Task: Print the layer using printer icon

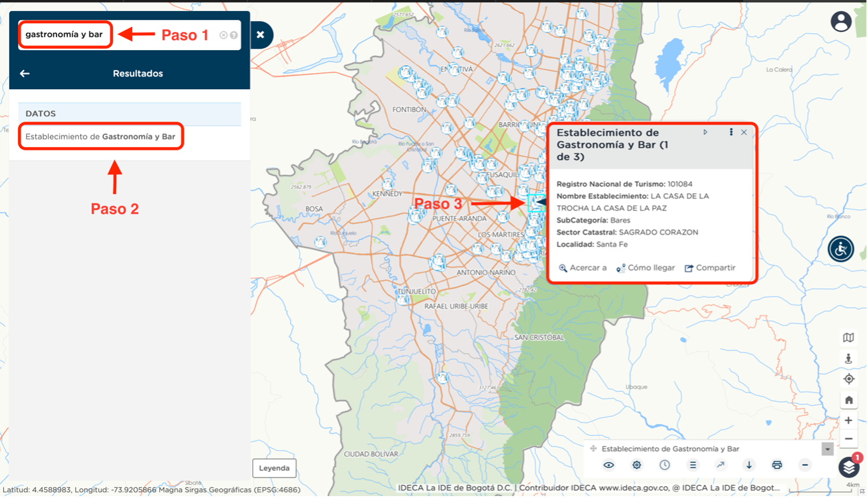Action: [x=777, y=465]
